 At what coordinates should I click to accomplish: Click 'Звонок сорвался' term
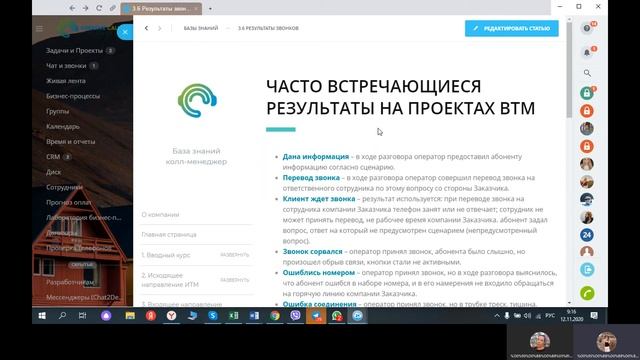(x=312, y=252)
